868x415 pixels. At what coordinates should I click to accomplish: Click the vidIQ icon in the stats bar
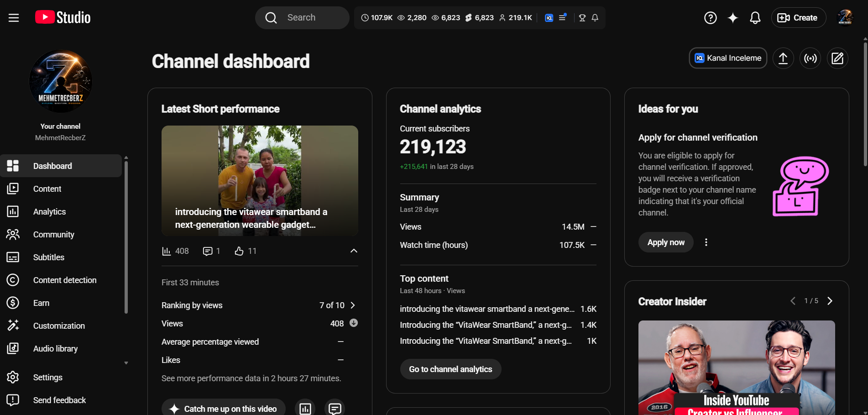pos(549,18)
